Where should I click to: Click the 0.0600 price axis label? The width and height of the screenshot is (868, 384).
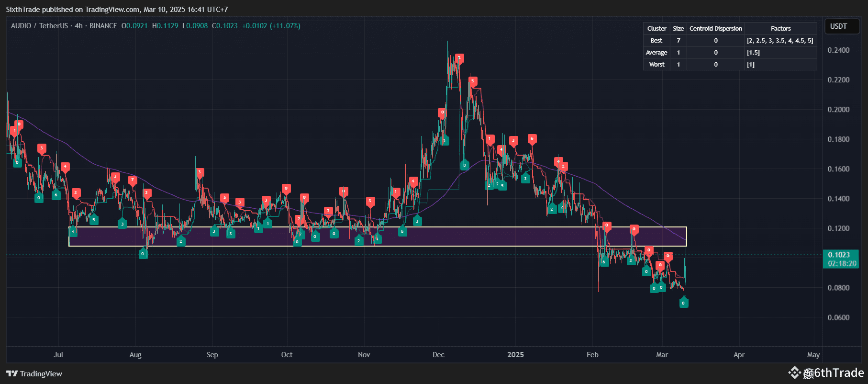839,317
